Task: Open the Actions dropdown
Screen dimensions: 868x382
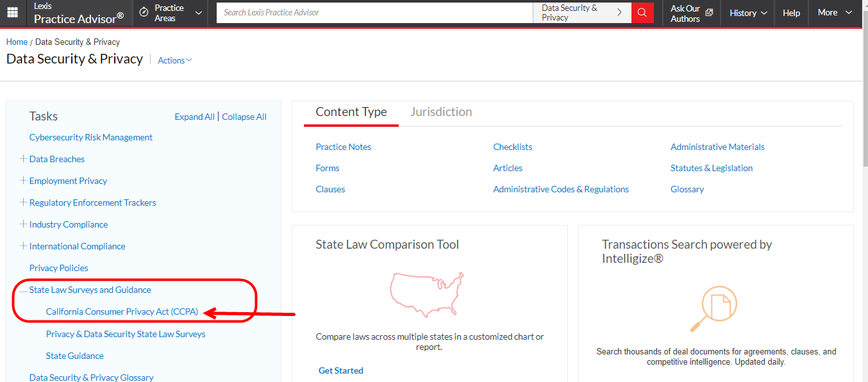Action: (175, 60)
